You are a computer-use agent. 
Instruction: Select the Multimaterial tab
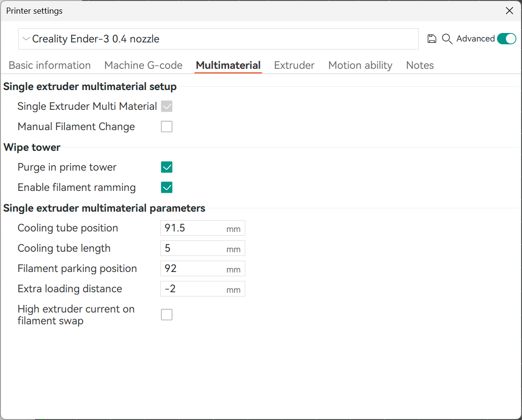pyautogui.click(x=228, y=65)
